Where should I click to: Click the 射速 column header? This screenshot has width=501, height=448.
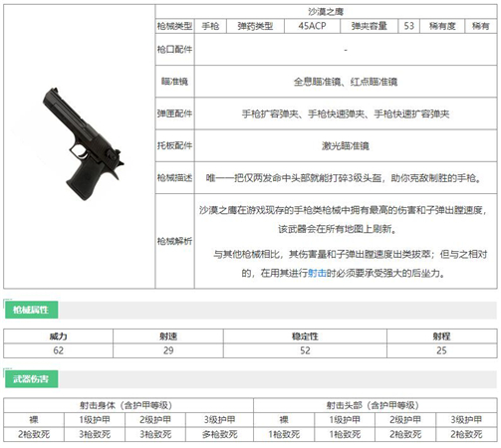click(x=168, y=336)
